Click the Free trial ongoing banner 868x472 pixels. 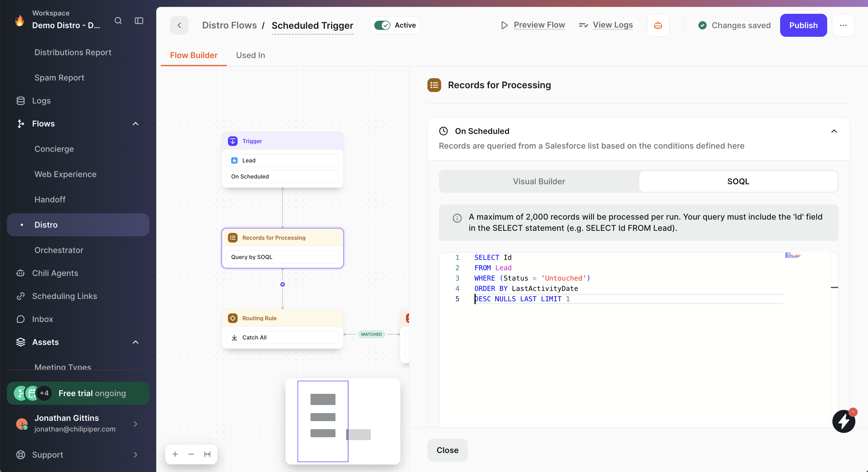point(78,393)
